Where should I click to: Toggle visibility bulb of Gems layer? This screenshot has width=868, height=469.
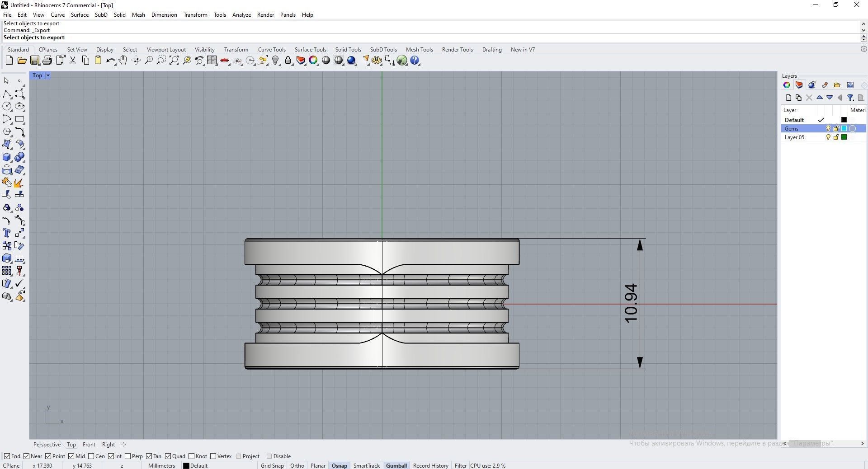[x=828, y=129]
